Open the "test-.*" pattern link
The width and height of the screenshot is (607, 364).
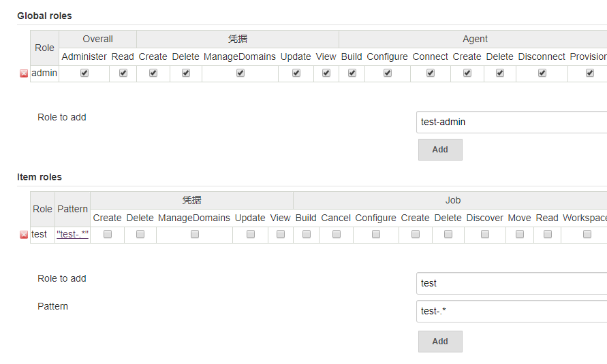point(73,234)
